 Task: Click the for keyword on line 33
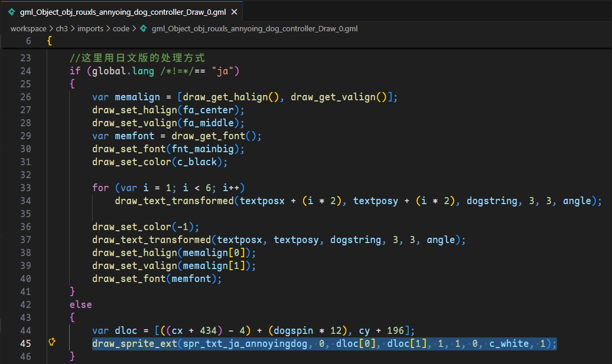100,188
